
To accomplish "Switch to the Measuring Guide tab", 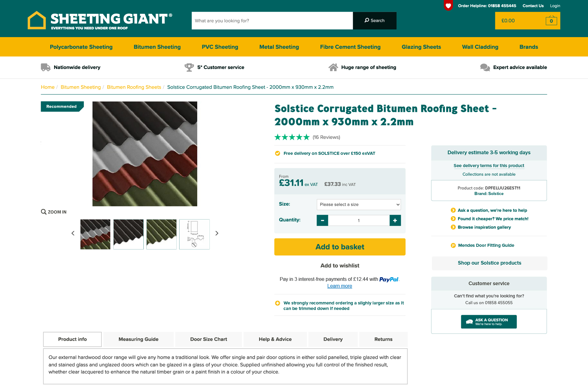I will point(138,339).
